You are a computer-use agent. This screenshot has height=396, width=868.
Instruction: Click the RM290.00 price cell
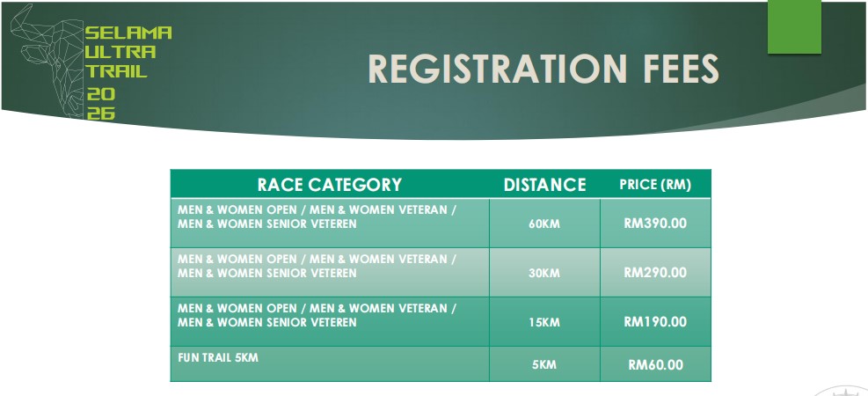coord(655,272)
